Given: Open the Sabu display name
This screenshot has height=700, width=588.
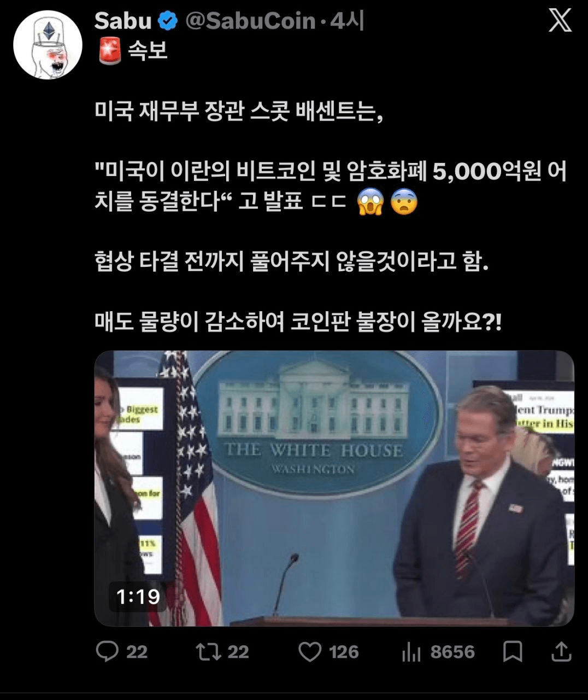Looking at the screenshot, I should pos(123,21).
